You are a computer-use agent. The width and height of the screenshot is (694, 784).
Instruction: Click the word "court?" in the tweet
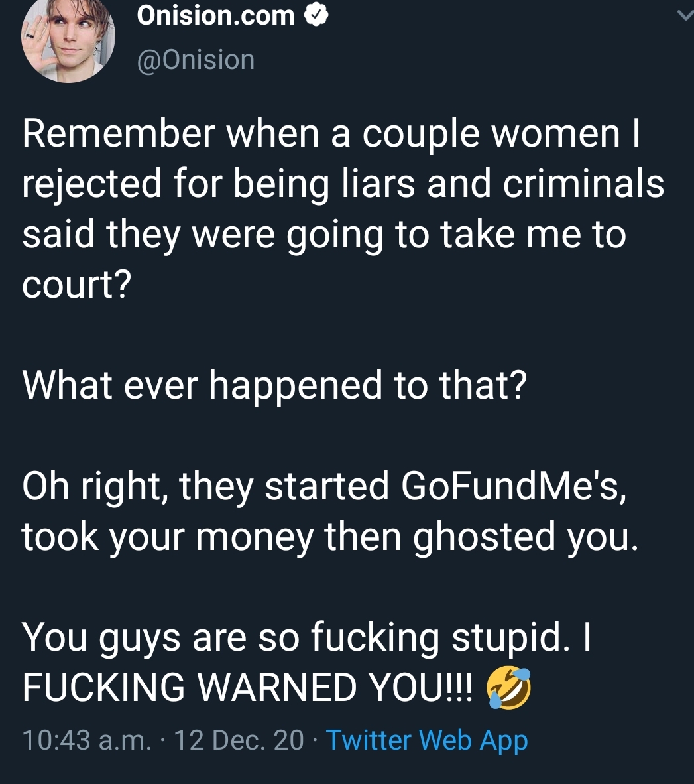click(x=76, y=285)
